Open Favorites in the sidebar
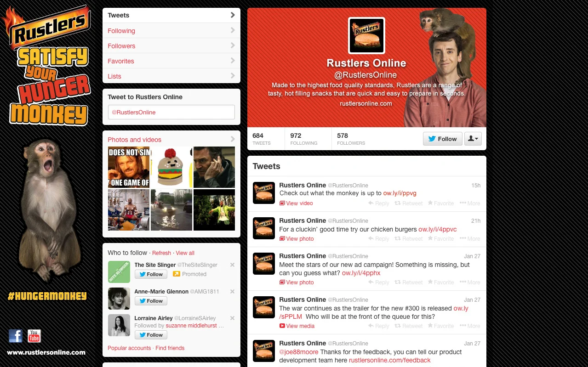Screen dimensions: 588x367 pyautogui.click(x=171, y=61)
